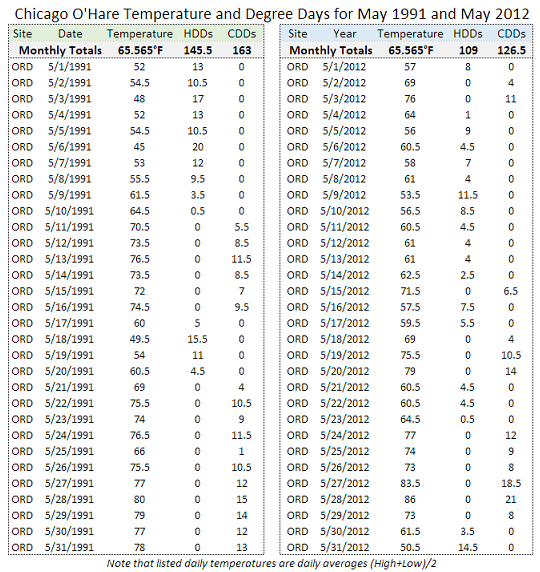This screenshot has width=540, height=572.
Task: Select the 5/18/1991 date cell
Action: [69, 339]
